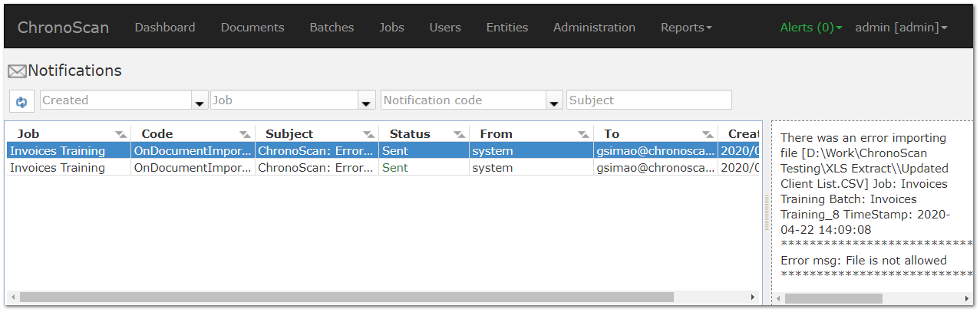
Task: Click Sent status in unselected row
Action: (395, 168)
